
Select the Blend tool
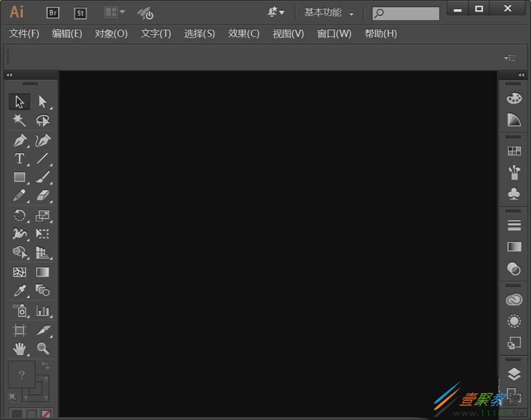42,290
